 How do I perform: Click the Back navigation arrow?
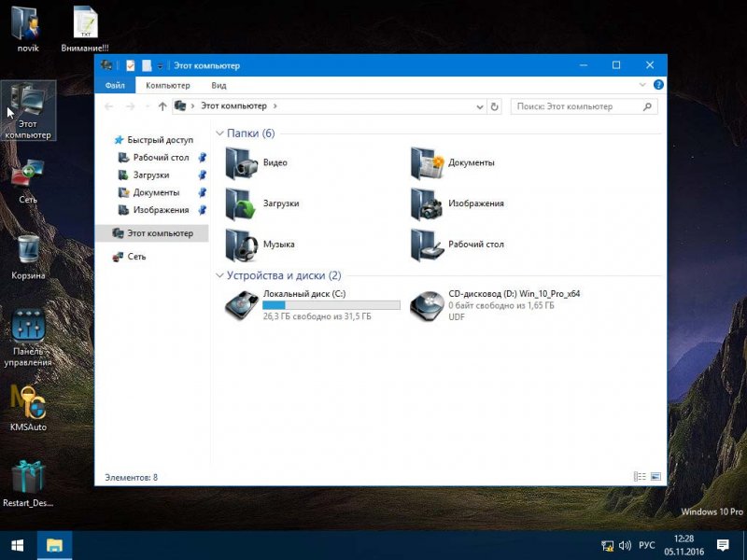tap(109, 106)
